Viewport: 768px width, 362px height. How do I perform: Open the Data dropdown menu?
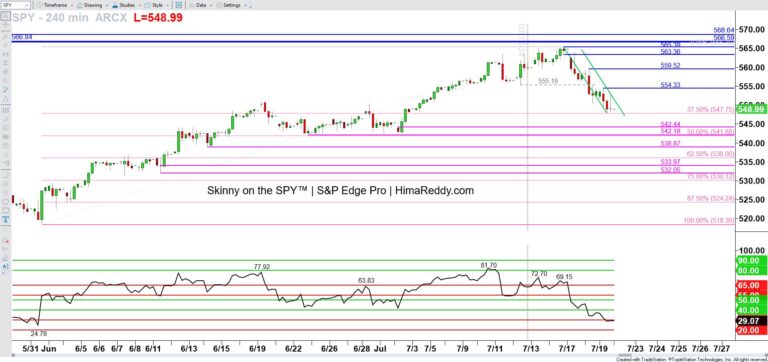(x=200, y=5)
